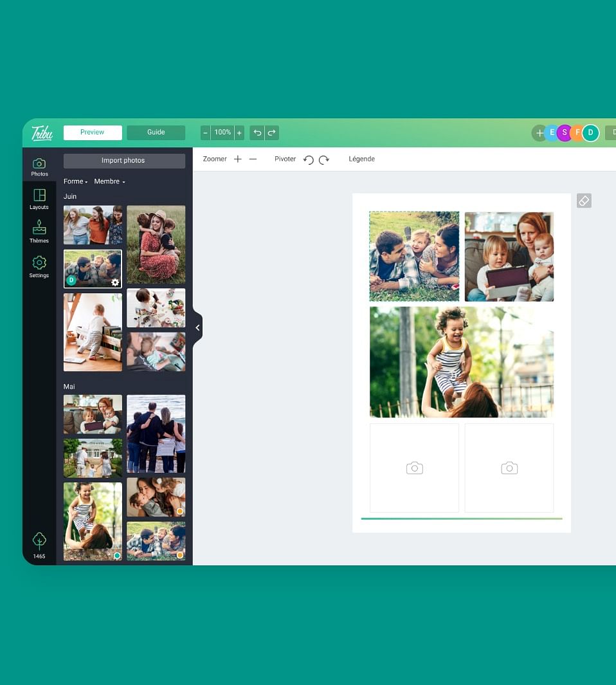This screenshot has height=685, width=616.
Task: Increase zoom level with the plus stepper
Action: [239, 132]
